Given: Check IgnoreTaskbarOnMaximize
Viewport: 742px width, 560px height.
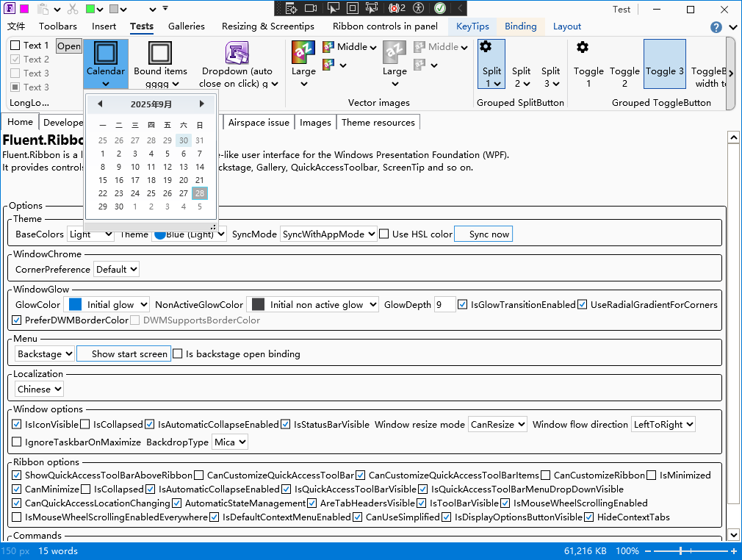Looking at the screenshot, I should point(17,442).
